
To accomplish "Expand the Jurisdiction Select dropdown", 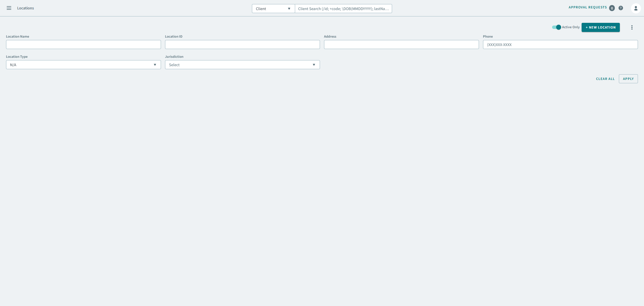I will click(242, 64).
